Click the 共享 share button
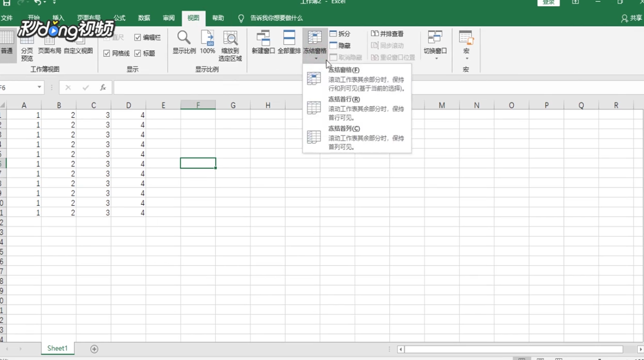 (633, 17)
